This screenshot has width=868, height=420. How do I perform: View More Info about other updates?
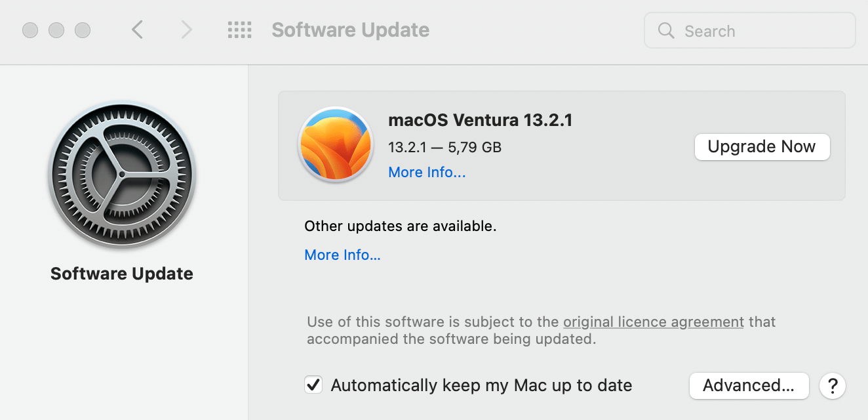coord(342,255)
